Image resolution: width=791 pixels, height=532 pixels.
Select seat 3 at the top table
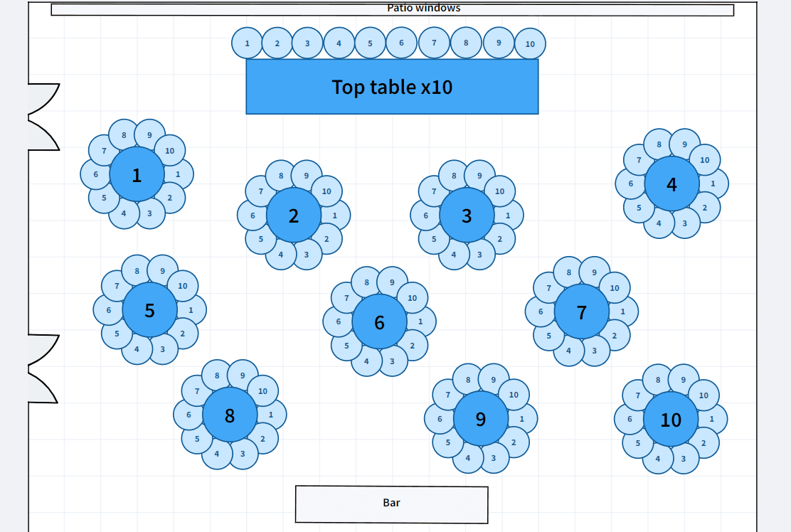pyautogui.click(x=307, y=43)
